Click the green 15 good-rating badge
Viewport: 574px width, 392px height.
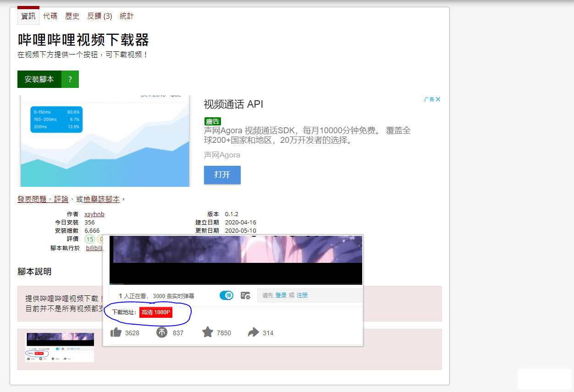pos(90,239)
